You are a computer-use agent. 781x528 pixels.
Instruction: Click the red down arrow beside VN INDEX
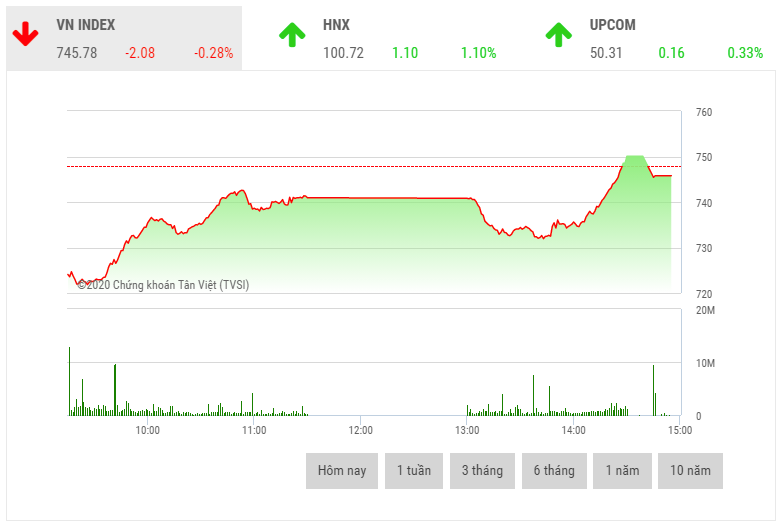25,36
